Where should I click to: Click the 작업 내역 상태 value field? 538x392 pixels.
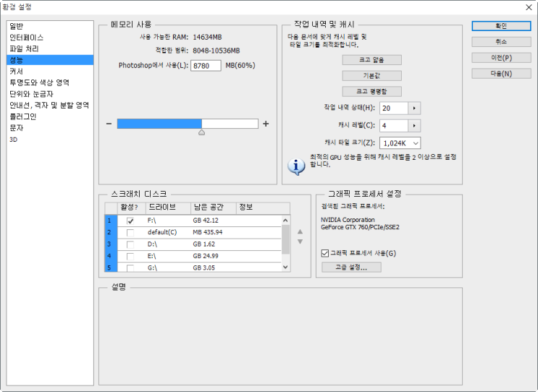point(394,108)
